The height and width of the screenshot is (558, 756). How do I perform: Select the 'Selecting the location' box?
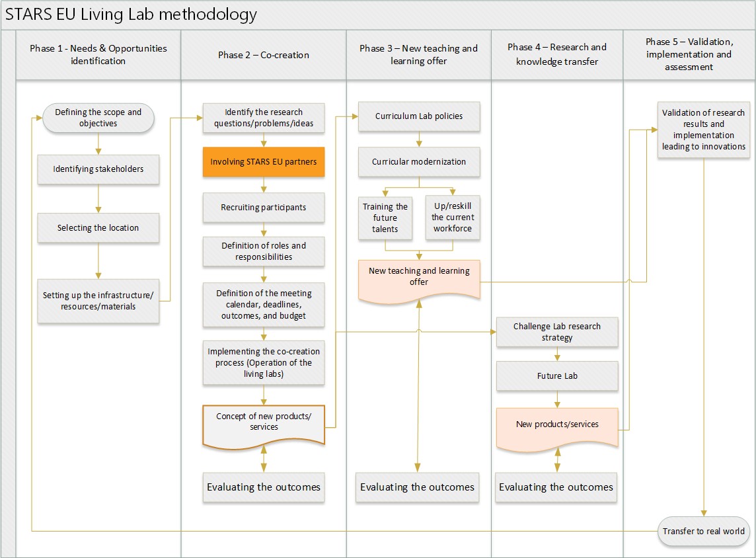[98, 228]
